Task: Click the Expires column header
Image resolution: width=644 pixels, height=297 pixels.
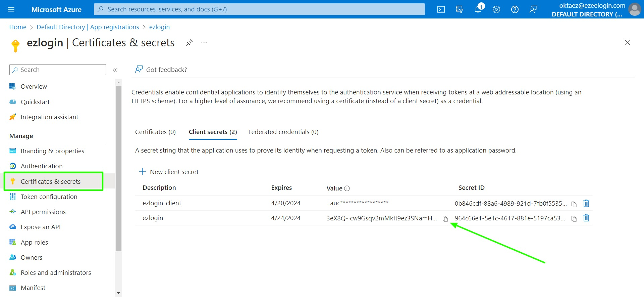Action: tap(281, 188)
